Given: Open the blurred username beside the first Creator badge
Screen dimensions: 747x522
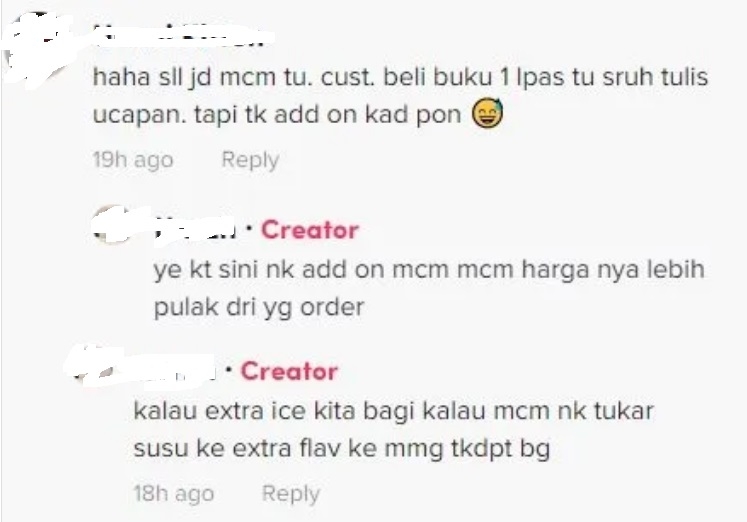Looking at the screenshot, I should pyautogui.click(x=196, y=231).
